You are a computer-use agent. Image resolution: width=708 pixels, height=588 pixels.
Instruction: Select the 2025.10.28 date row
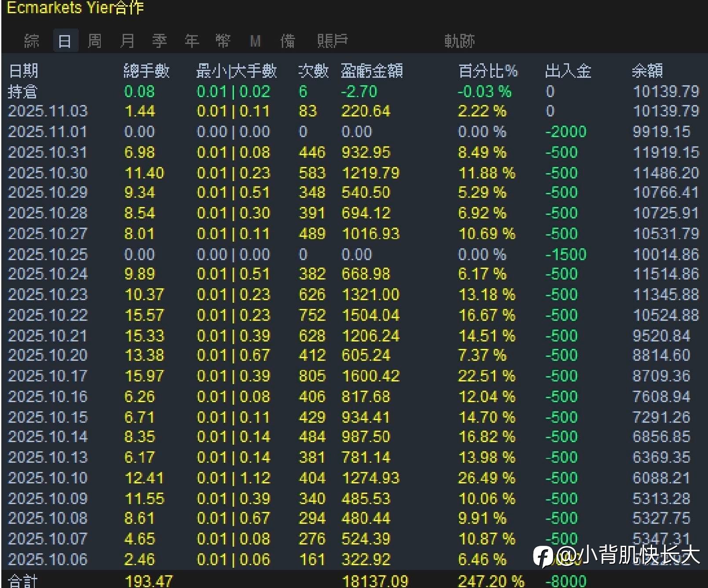(x=354, y=213)
